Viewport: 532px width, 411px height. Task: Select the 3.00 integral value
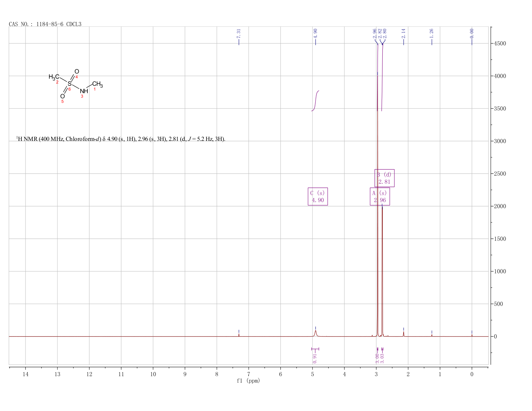click(377, 358)
